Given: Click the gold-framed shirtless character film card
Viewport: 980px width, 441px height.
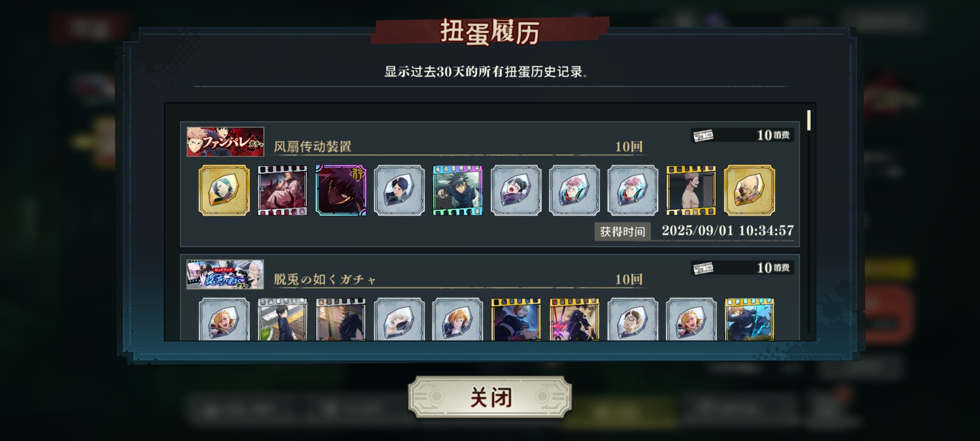Looking at the screenshot, I should [691, 190].
